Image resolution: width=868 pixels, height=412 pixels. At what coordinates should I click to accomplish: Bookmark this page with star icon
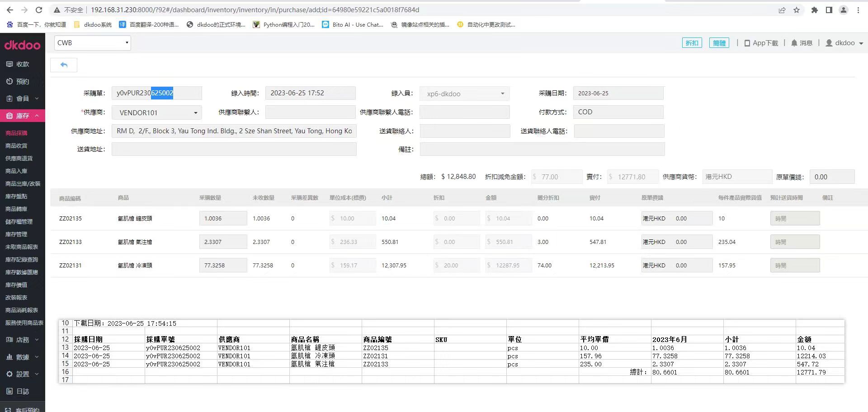[x=797, y=10]
